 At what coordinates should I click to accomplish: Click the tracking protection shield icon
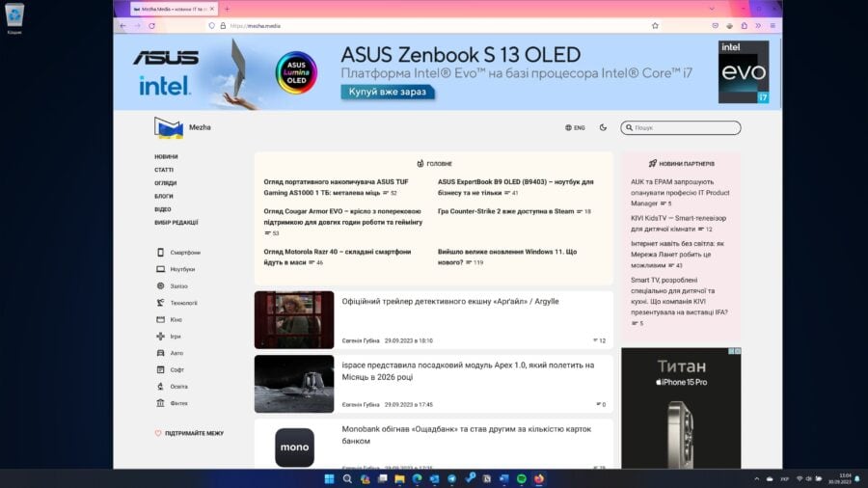coord(211,25)
